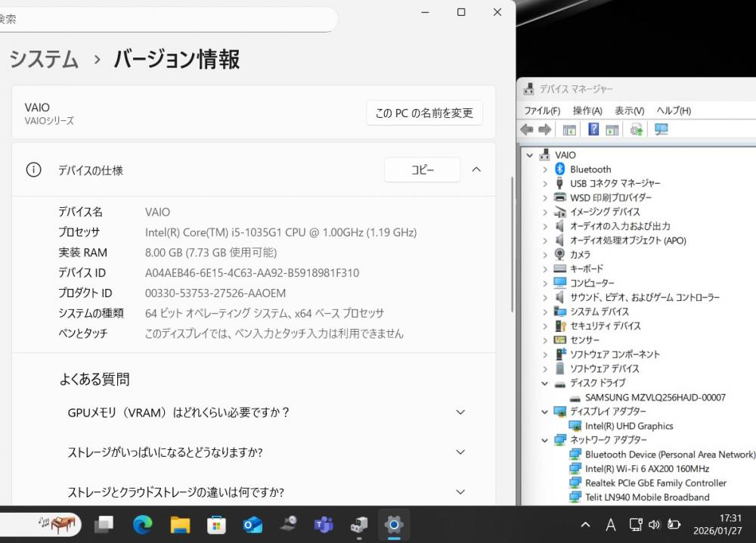Expand the Bluetooth node in device tree
756x543 pixels.
tap(544, 169)
